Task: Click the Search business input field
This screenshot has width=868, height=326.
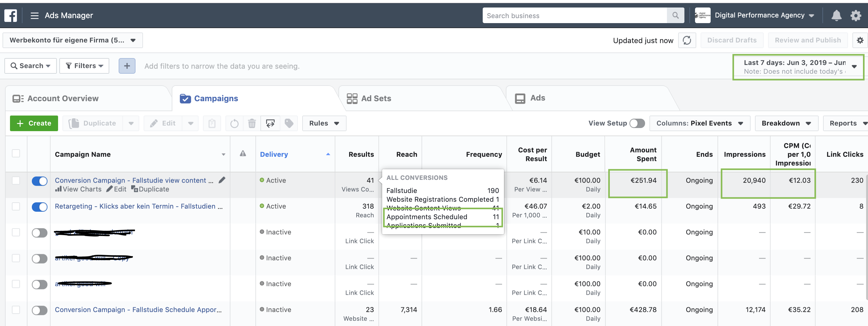Action: tap(575, 16)
